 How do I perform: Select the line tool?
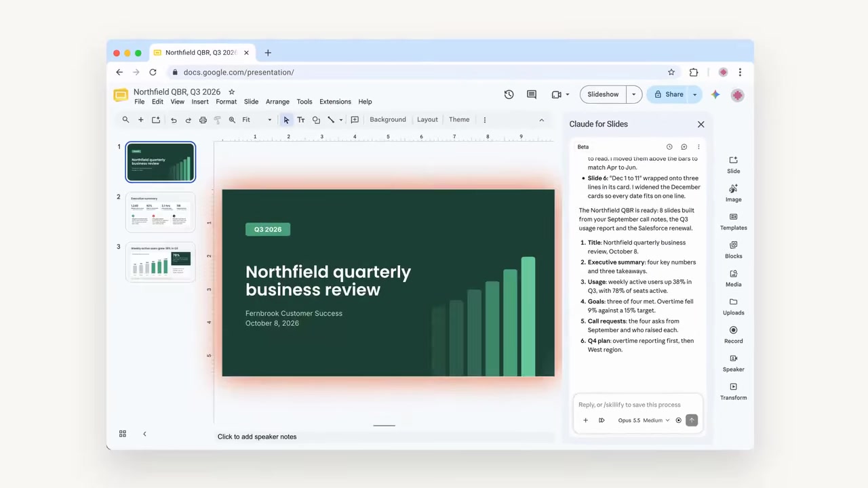(331, 120)
